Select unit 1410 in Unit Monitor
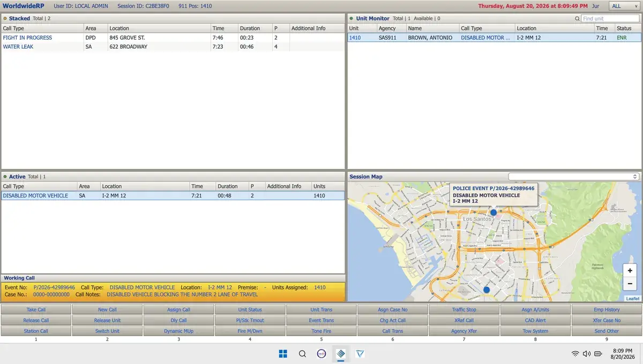The width and height of the screenshot is (643, 364). pos(494,37)
